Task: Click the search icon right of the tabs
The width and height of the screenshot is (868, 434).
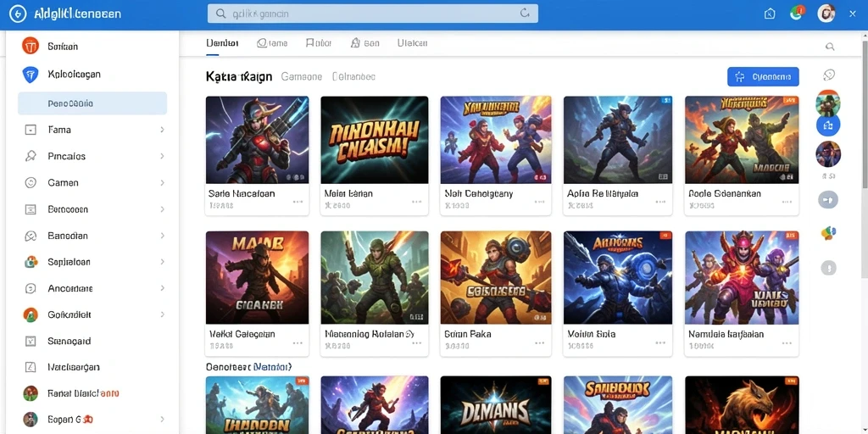Action: pos(830,47)
